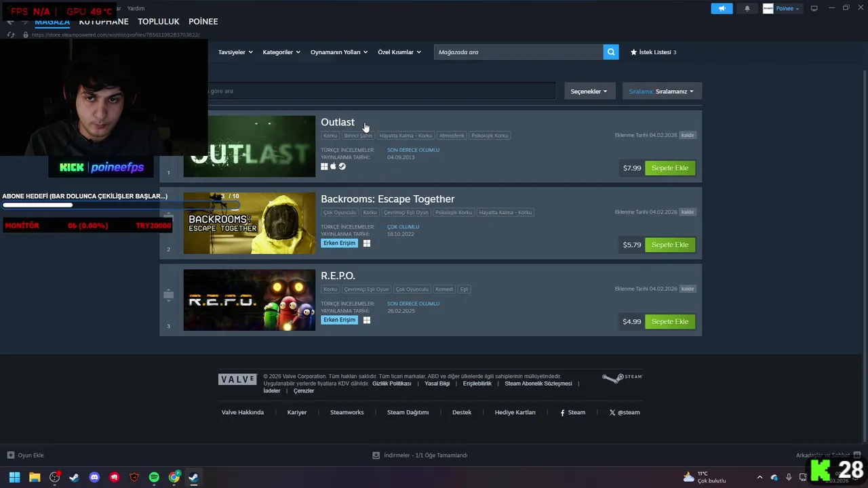Add R.E.P.O. to cart
868x488 pixels.
(x=670, y=321)
